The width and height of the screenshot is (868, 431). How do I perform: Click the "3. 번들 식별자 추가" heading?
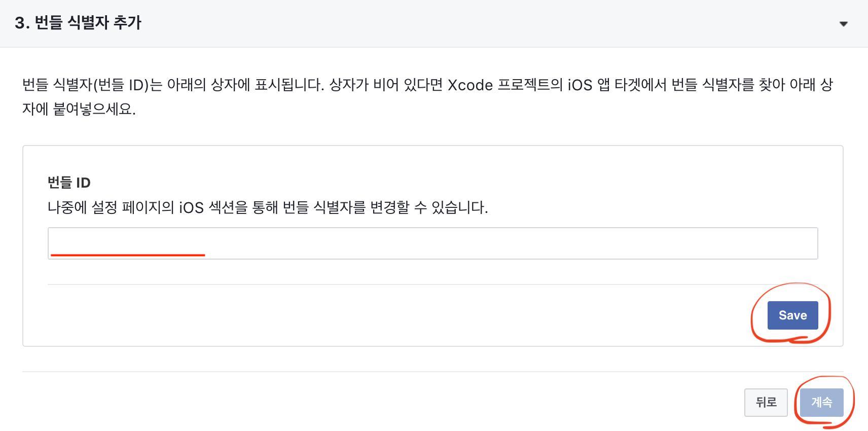pyautogui.click(x=78, y=23)
